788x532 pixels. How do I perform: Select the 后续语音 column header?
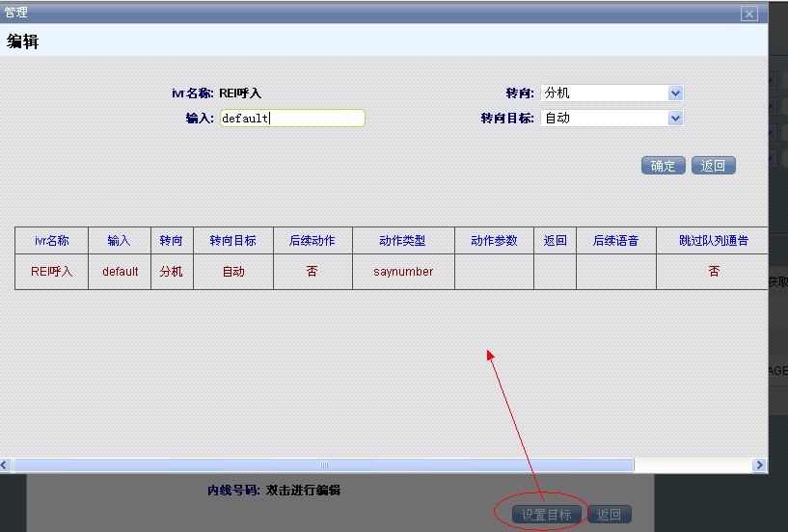(x=615, y=241)
